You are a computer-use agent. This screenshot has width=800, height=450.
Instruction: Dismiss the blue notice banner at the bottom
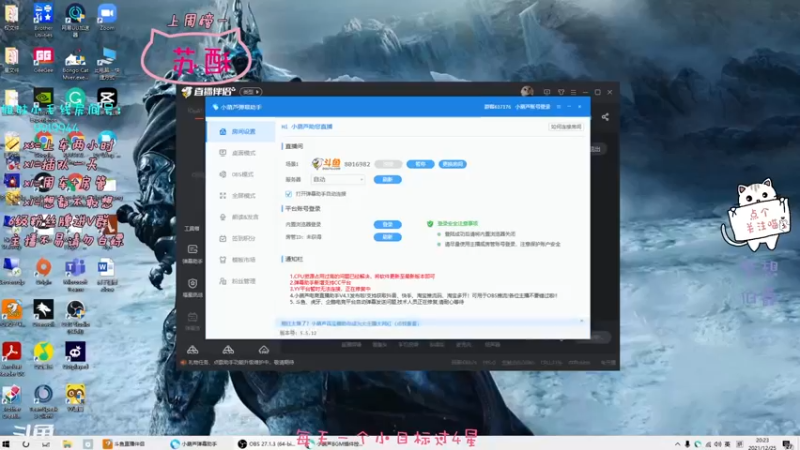(582, 321)
